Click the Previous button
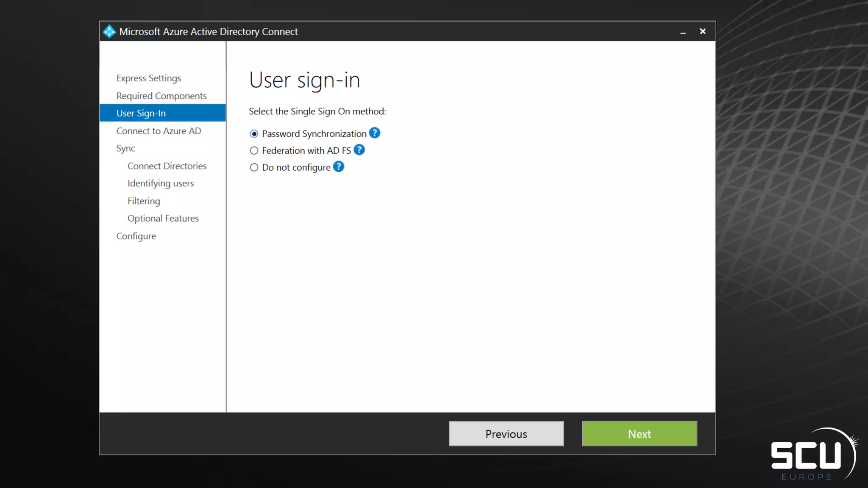The width and height of the screenshot is (868, 488). tap(506, 434)
